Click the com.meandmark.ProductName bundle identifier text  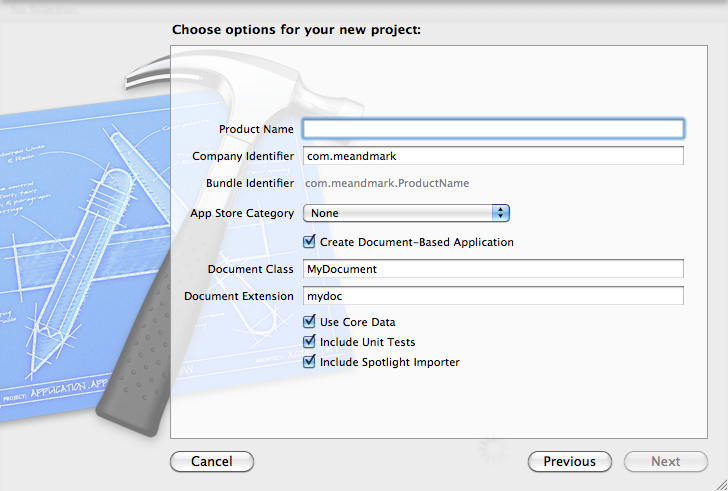(x=387, y=183)
